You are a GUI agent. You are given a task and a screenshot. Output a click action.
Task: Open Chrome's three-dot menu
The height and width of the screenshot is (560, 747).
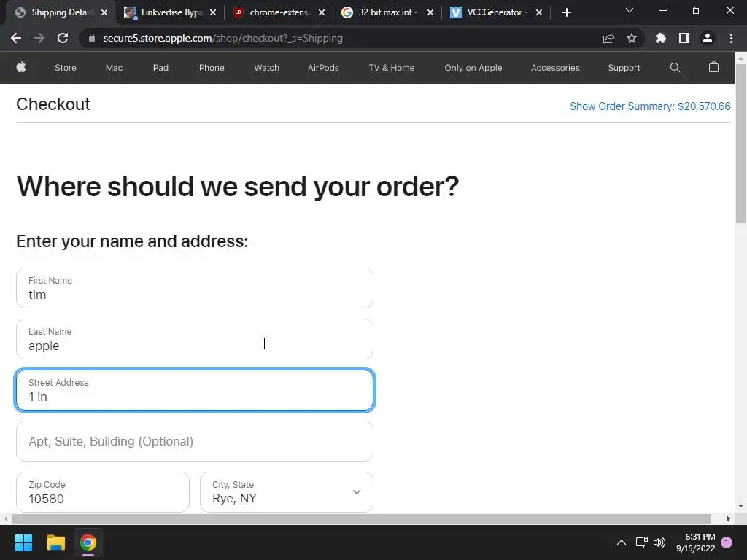(x=731, y=38)
